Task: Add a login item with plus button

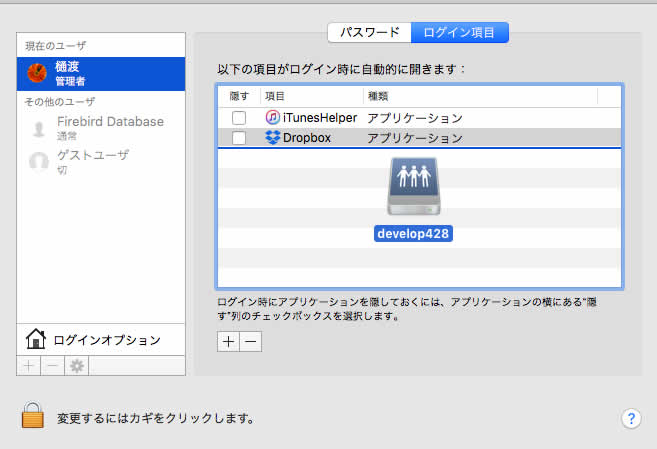Action: pyautogui.click(x=228, y=341)
